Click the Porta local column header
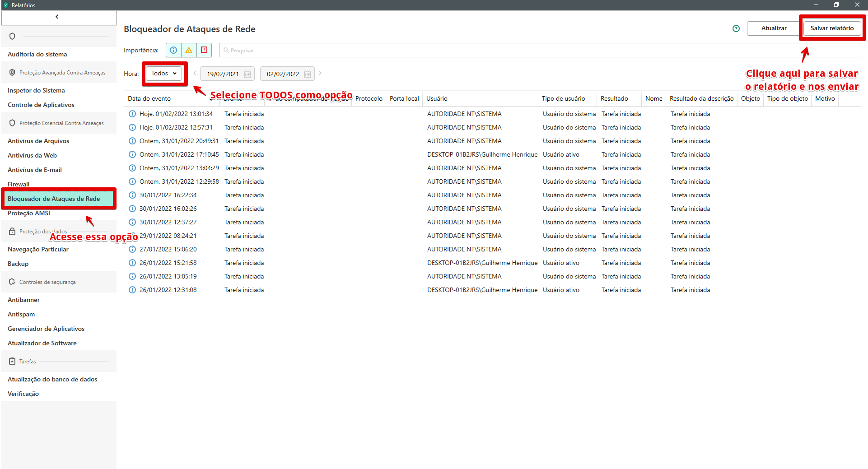868x469 pixels. pyautogui.click(x=404, y=98)
